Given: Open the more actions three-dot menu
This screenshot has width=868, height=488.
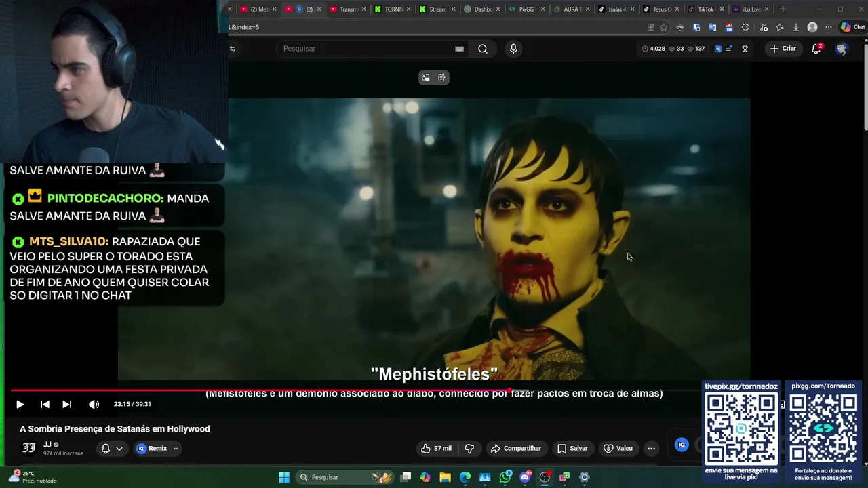Looking at the screenshot, I should [651, 448].
